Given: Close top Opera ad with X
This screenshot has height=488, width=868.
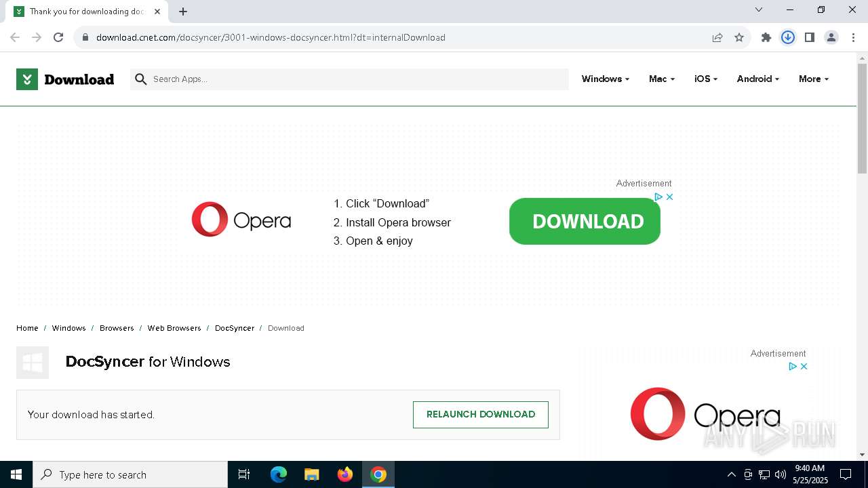Looking at the screenshot, I should click(669, 197).
